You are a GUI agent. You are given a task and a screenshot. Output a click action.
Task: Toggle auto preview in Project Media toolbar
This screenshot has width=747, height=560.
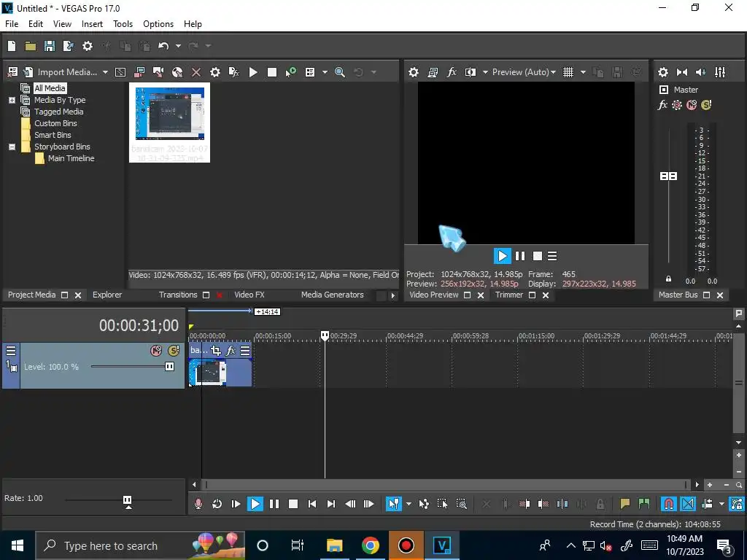coord(290,72)
